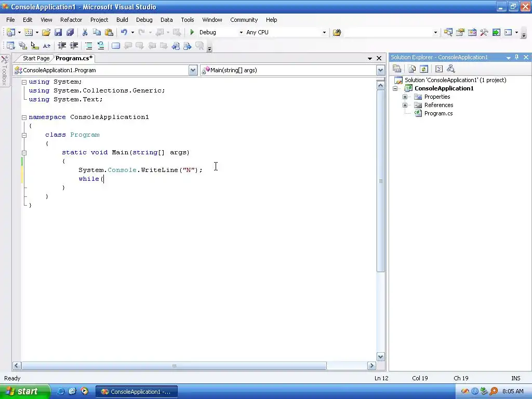Click the ConsoleApplication1 taskbar button
The width and height of the screenshot is (532, 399).
[x=137, y=392]
